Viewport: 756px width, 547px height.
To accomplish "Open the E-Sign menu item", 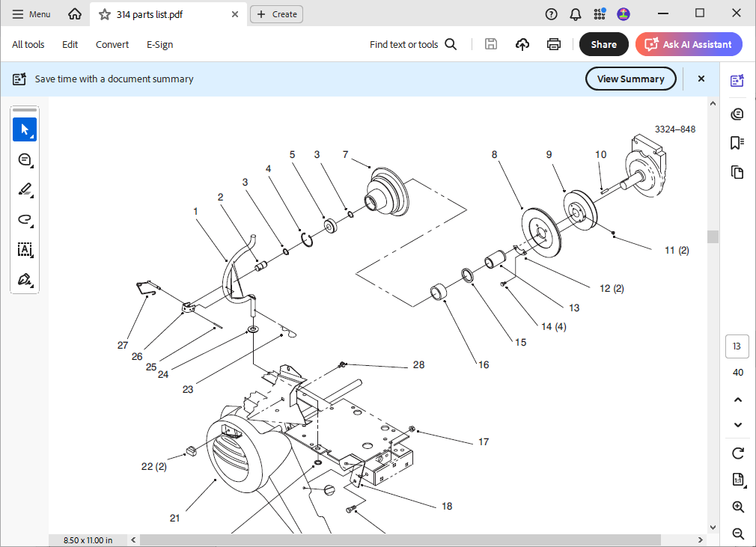I will [159, 44].
